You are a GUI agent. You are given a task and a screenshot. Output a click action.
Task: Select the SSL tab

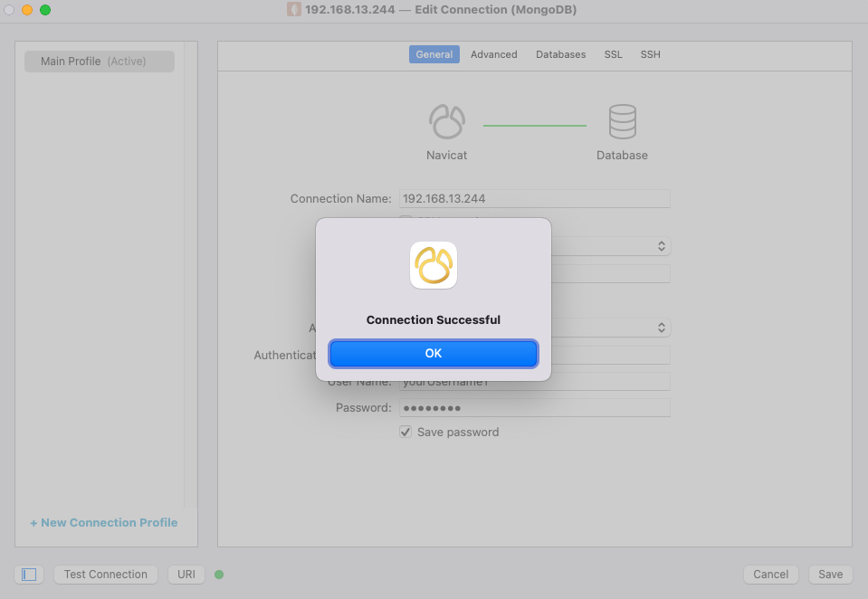[613, 54]
